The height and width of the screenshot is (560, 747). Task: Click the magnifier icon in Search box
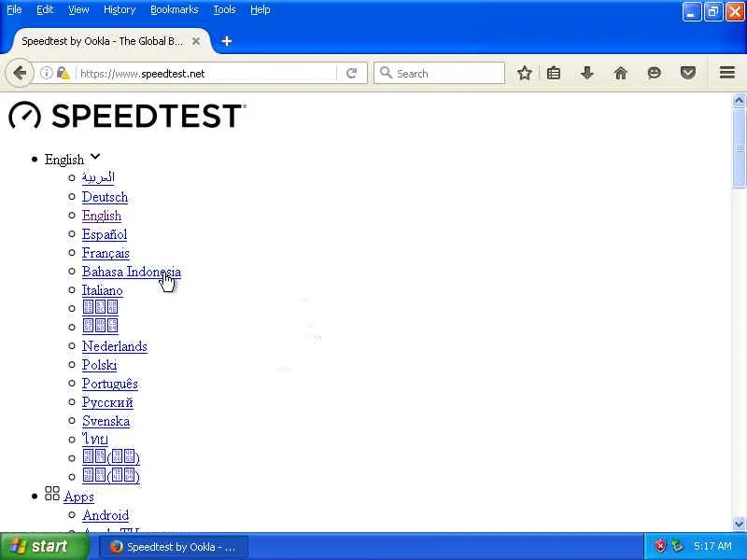[x=386, y=73]
